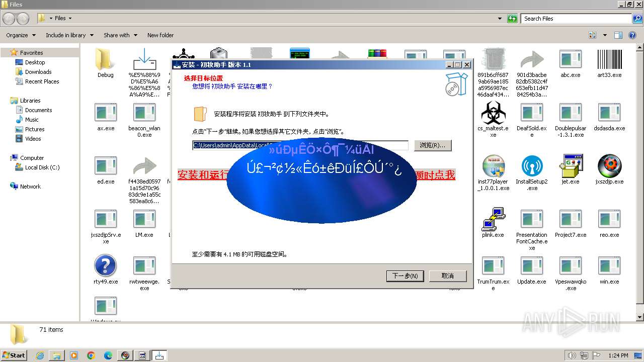Select Project7.exe file

[571, 219]
